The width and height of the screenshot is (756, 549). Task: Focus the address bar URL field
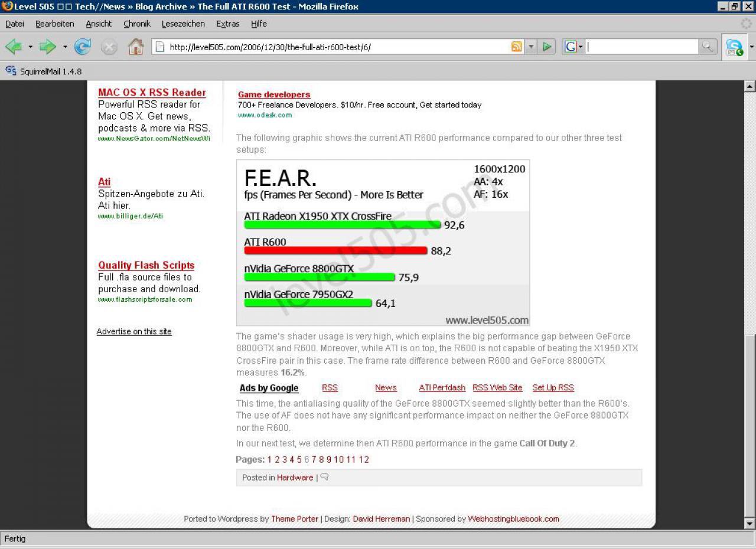point(338,47)
